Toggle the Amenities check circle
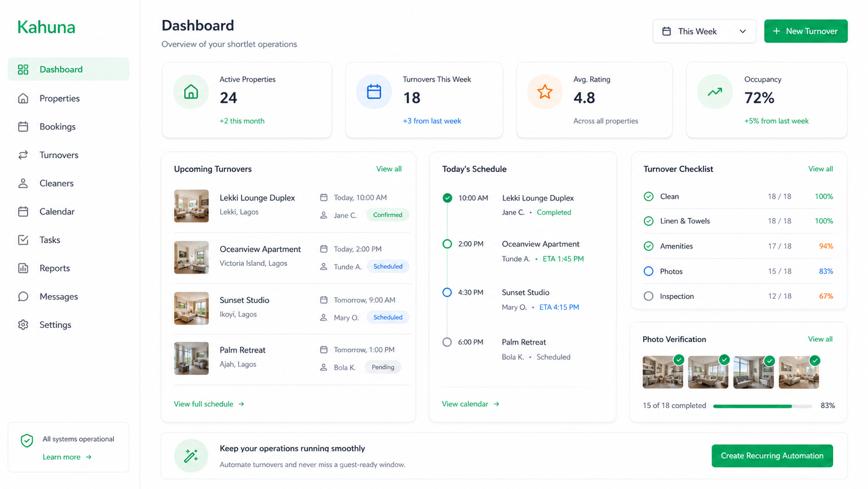 pos(648,246)
